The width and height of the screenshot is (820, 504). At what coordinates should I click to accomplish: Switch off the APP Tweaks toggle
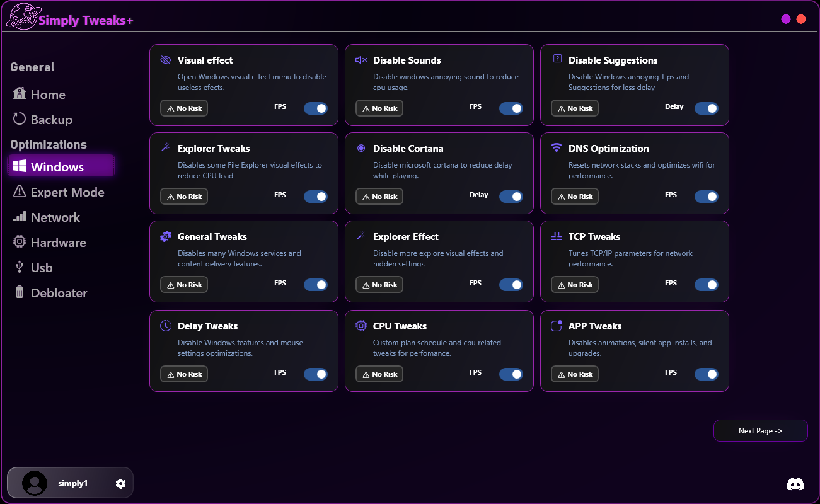pyautogui.click(x=707, y=374)
